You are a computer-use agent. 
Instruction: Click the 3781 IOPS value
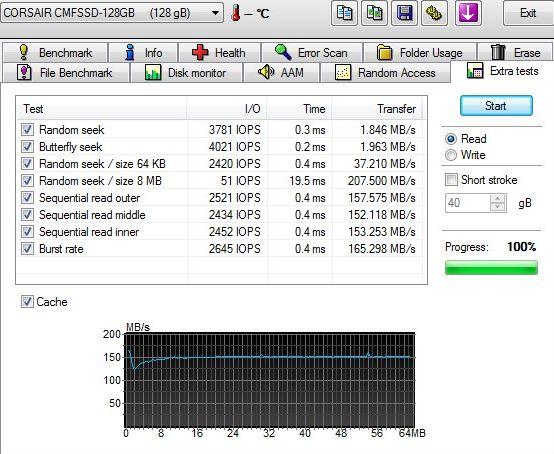(x=235, y=130)
